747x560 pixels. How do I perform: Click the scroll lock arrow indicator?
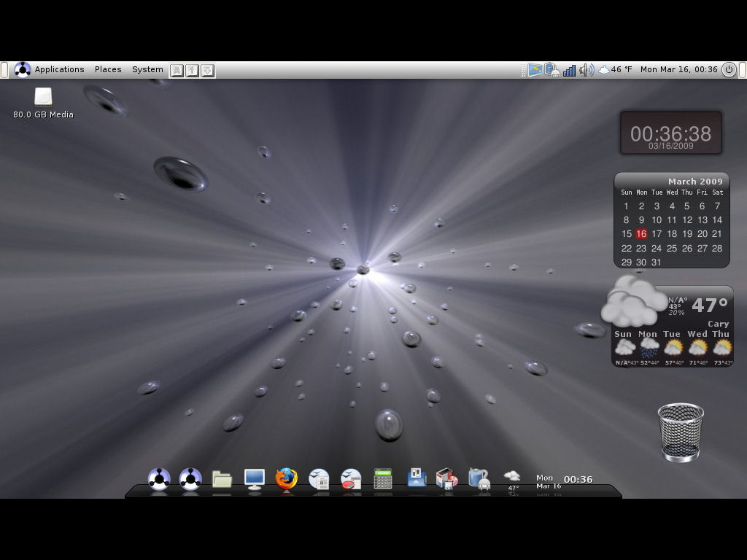pyautogui.click(x=207, y=71)
